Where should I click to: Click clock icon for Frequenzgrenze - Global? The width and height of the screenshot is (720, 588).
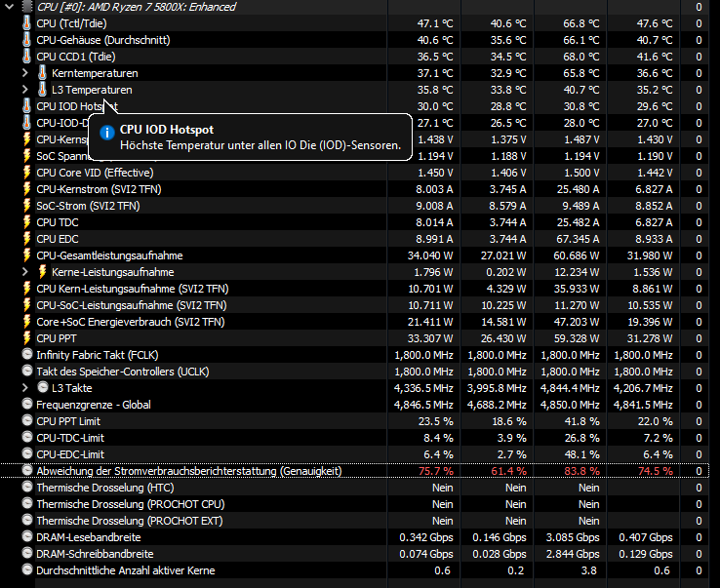[27, 404]
